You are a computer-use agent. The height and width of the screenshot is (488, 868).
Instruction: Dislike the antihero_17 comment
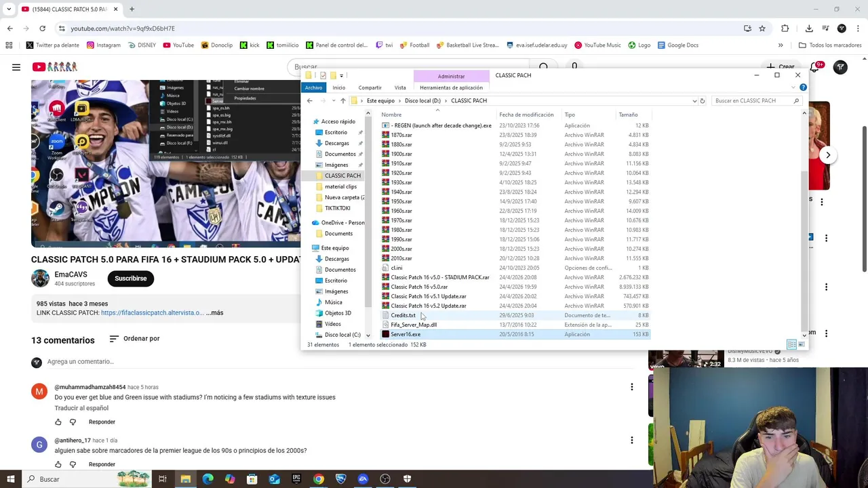[x=73, y=464]
